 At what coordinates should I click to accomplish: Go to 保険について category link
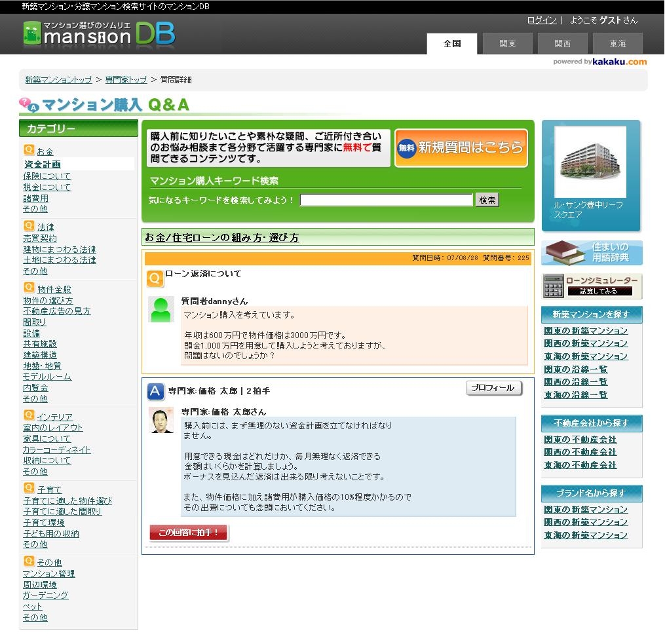pyautogui.click(x=47, y=176)
